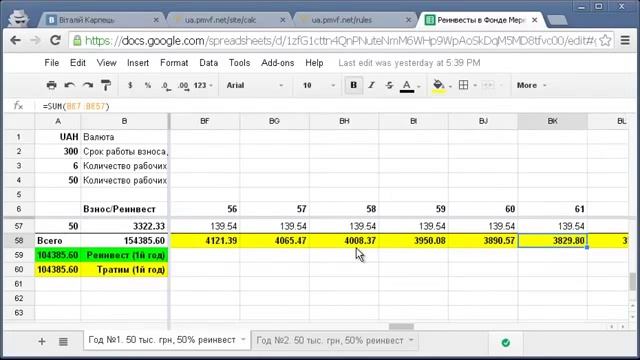The height and width of the screenshot is (360, 640).
Task: Open the View menu
Action: coord(106,63)
